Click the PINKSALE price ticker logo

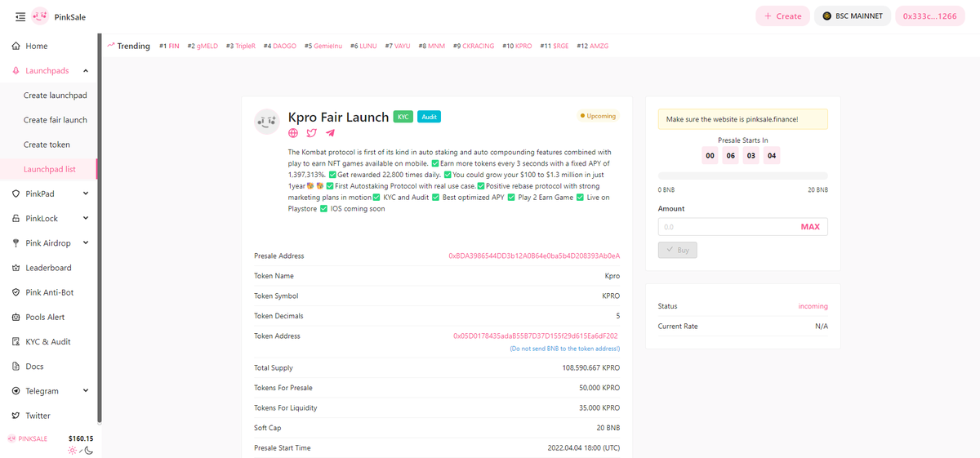[x=11, y=438]
